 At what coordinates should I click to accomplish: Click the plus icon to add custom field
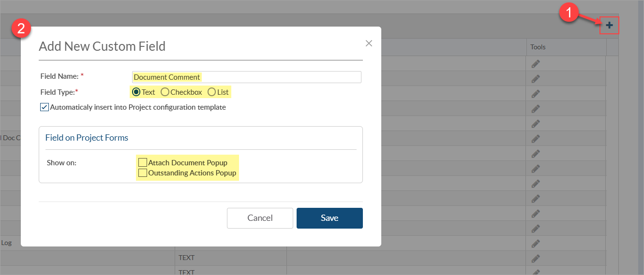click(x=609, y=25)
